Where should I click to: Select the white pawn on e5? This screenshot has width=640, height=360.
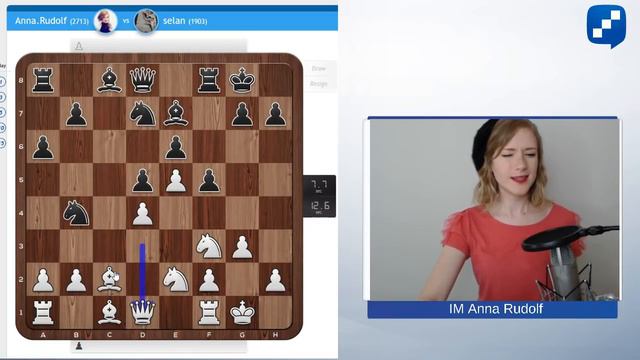coord(176,180)
